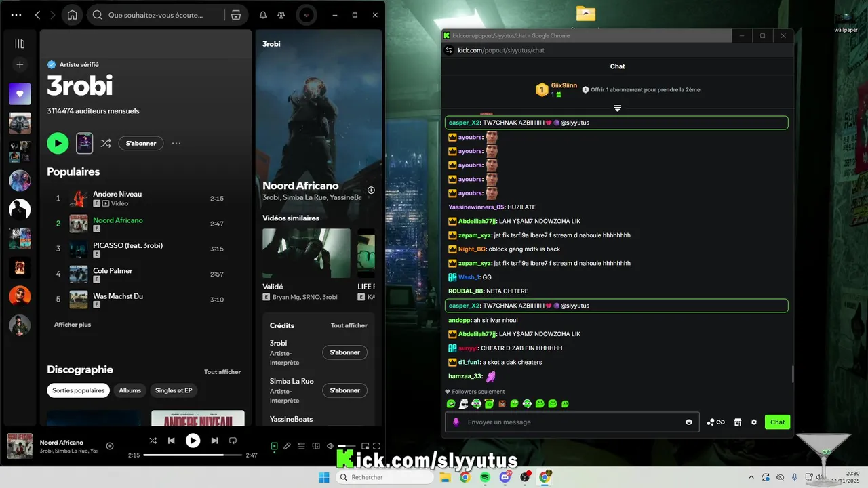Show hidden icons with the tray chevron

[x=751, y=477]
